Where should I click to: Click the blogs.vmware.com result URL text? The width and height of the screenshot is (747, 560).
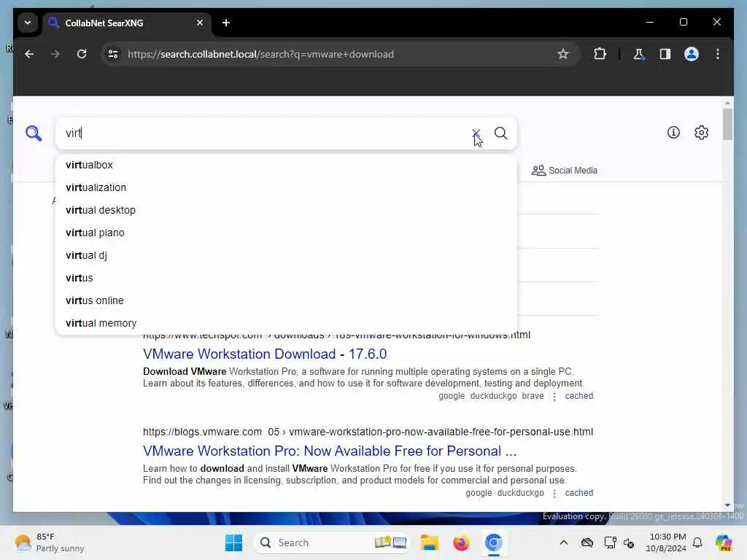tap(368, 432)
